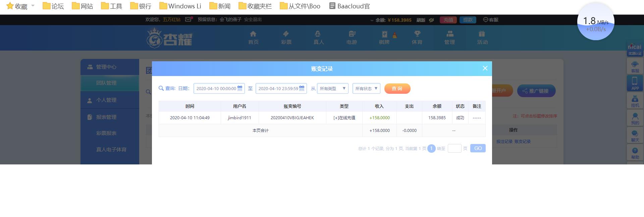Open the APP download sidebar icon

[x=635, y=83]
